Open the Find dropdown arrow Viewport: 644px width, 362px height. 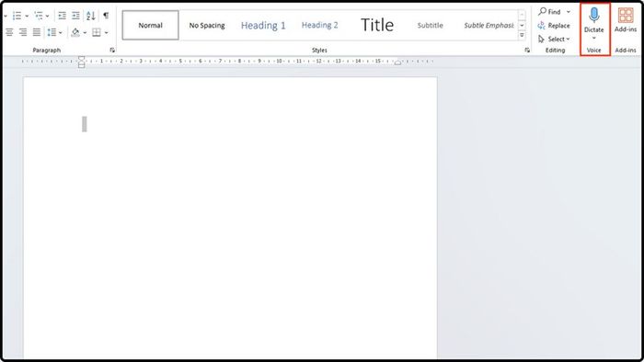pyautogui.click(x=569, y=12)
